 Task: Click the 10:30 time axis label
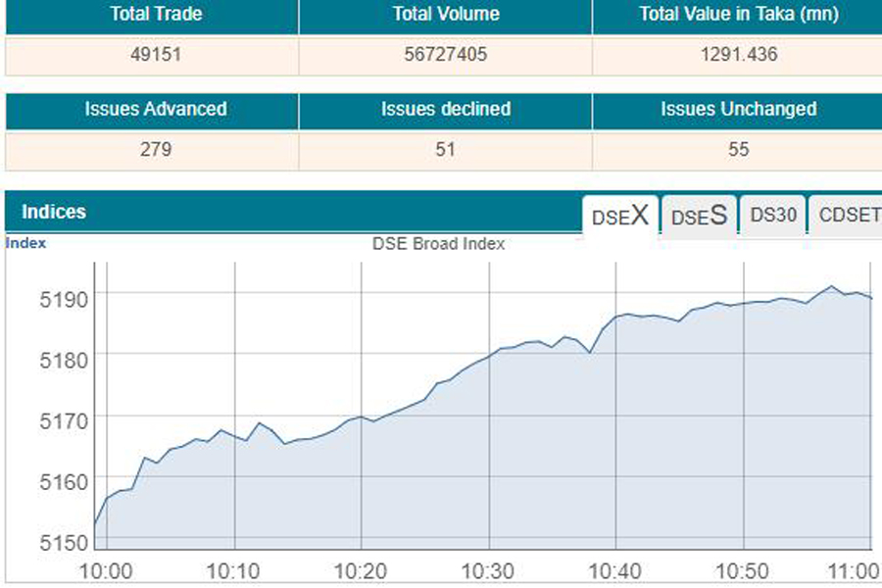coord(488,571)
